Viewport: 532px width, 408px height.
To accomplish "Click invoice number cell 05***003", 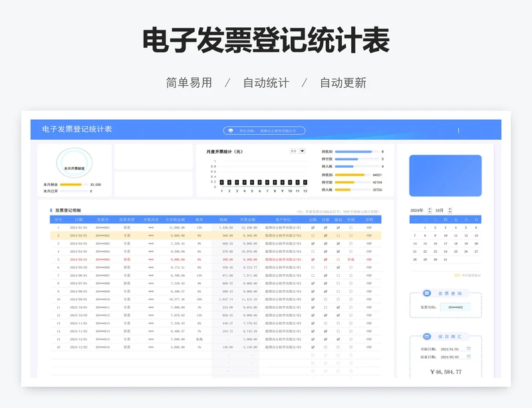I will click(102, 244).
